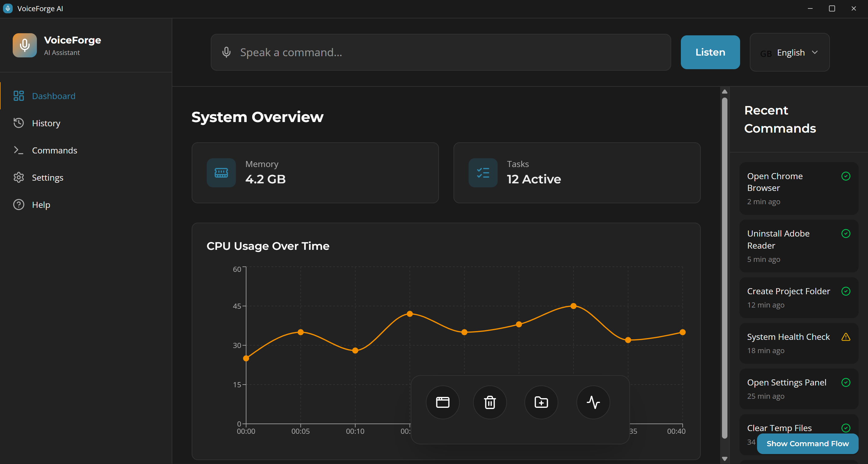This screenshot has height=464, width=868.
Task: Click the Tasks checklist card icon
Action: click(483, 173)
